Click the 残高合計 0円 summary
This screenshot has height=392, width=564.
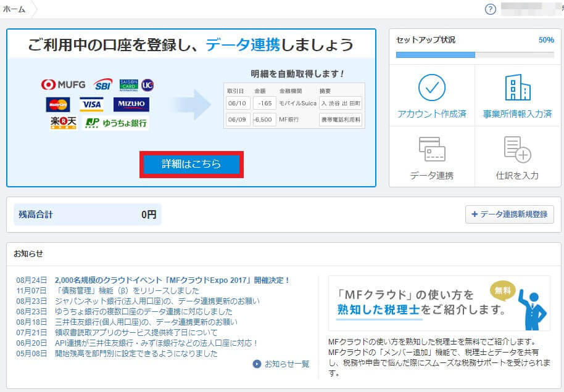point(88,214)
